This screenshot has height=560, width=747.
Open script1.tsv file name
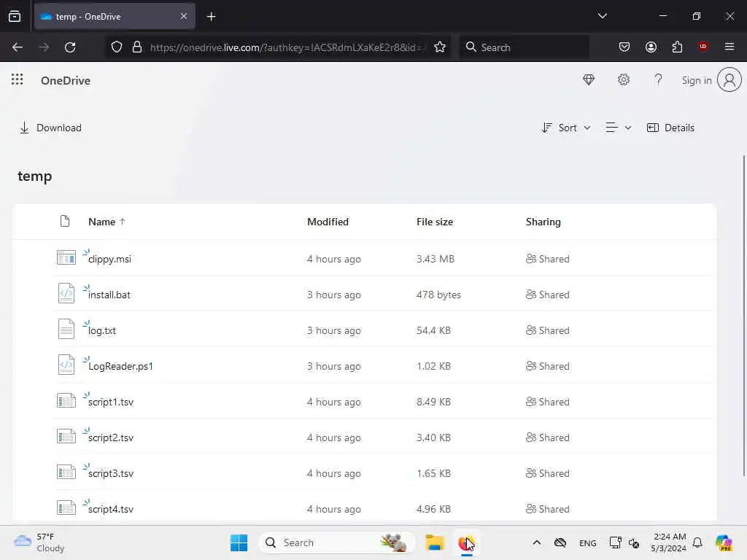tap(111, 402)
